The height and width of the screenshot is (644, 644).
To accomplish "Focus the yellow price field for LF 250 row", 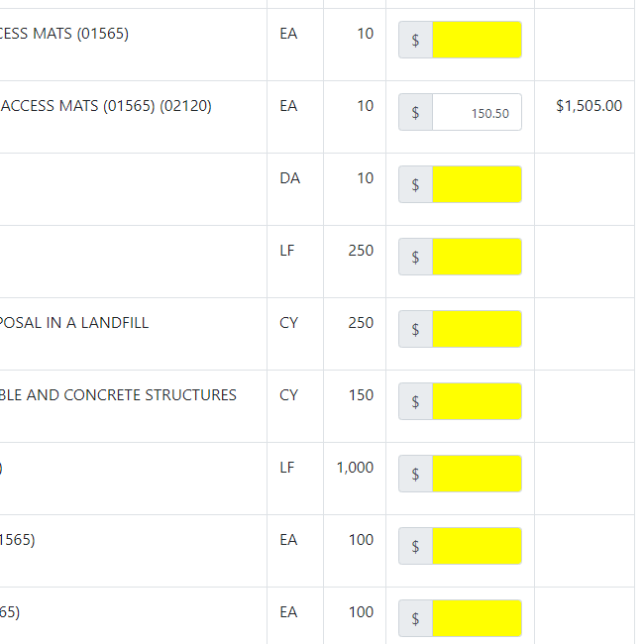I will 477,257.
